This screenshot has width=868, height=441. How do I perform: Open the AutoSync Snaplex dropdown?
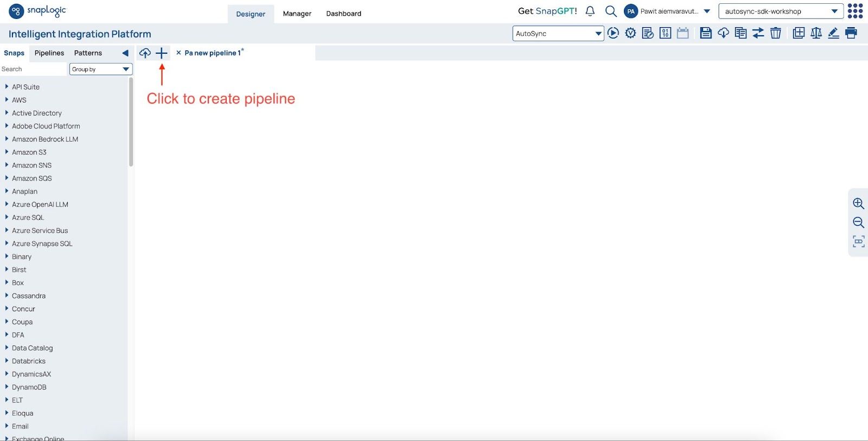coord(558,34)
